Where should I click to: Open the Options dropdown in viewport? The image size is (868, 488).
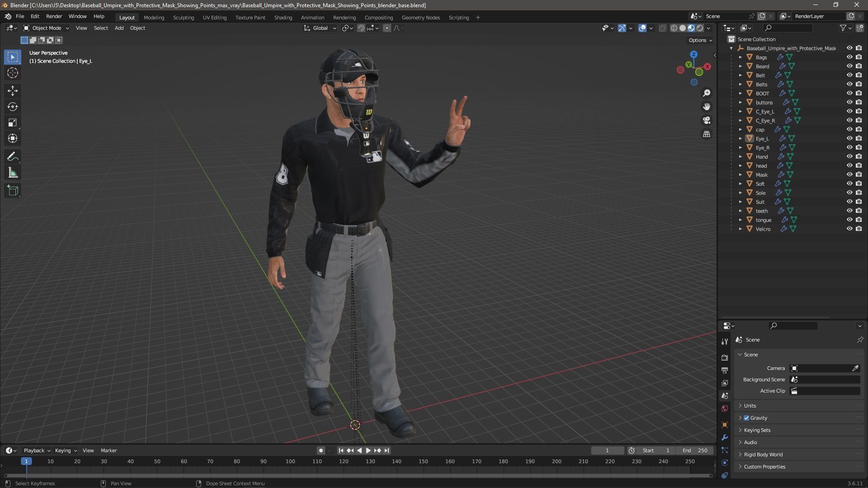(x=700, y=40)
